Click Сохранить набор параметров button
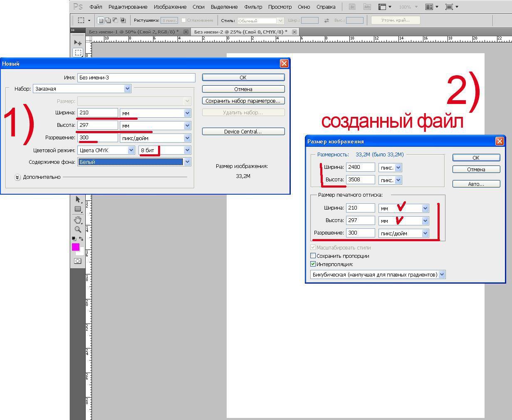This screenshot has height=420, width=512. (243, 101)
